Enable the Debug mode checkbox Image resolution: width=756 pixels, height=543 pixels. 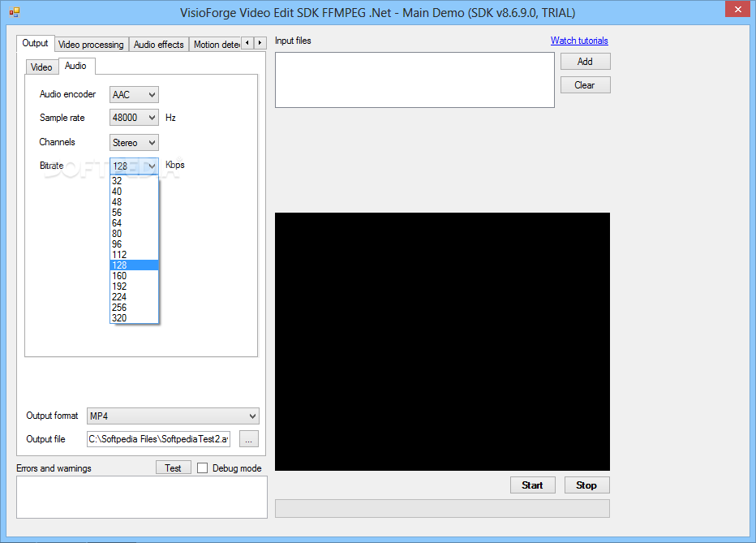pyautogui.click(x=203, y=468)
